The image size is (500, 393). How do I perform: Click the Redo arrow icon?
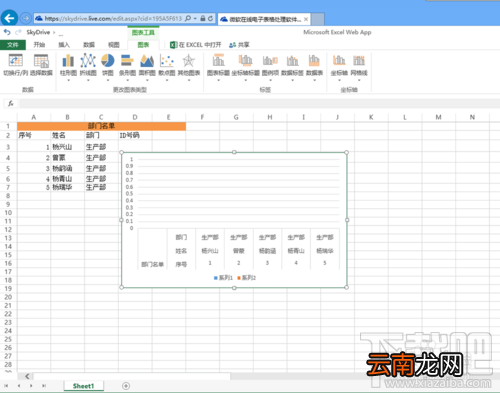(x=18, y=32)
